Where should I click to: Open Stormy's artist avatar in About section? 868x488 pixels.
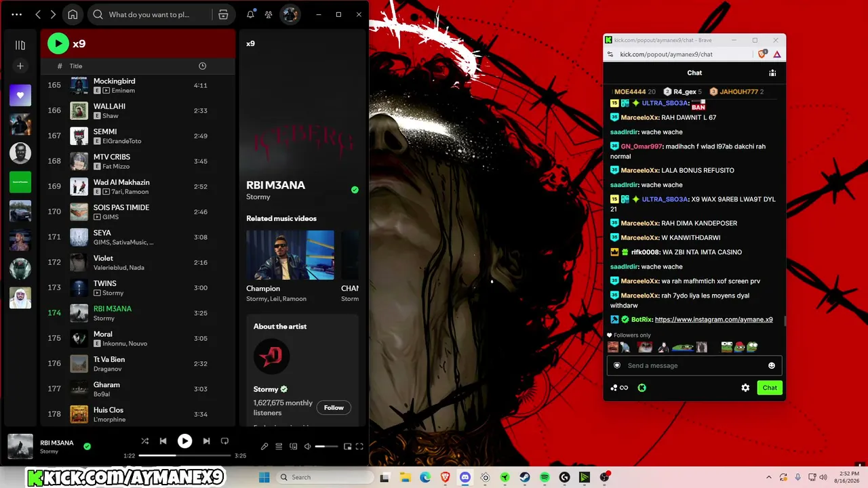271,357
